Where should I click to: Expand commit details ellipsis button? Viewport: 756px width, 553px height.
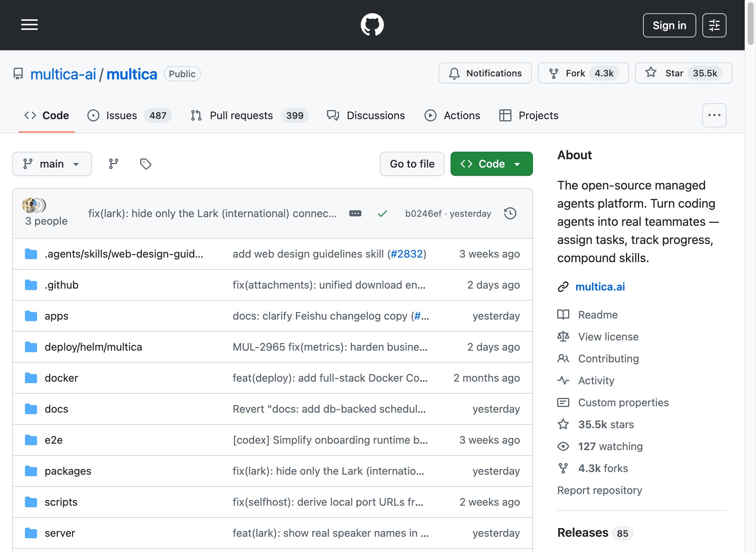[x=355, y=213]
